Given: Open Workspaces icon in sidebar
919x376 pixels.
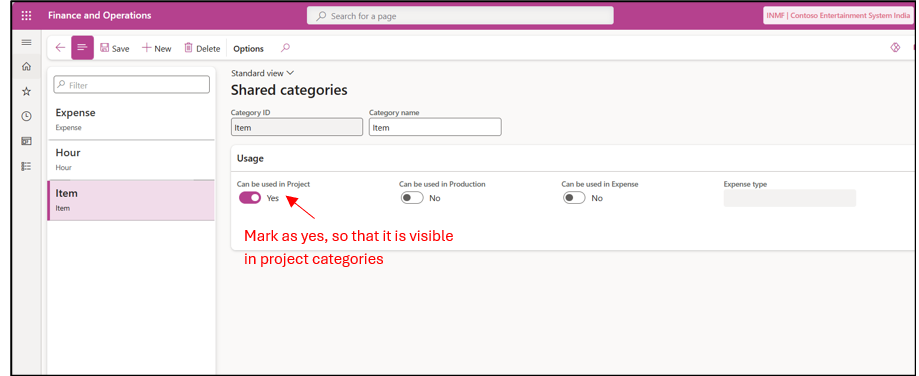Looking at the screenshot, I should coord(26,141).
